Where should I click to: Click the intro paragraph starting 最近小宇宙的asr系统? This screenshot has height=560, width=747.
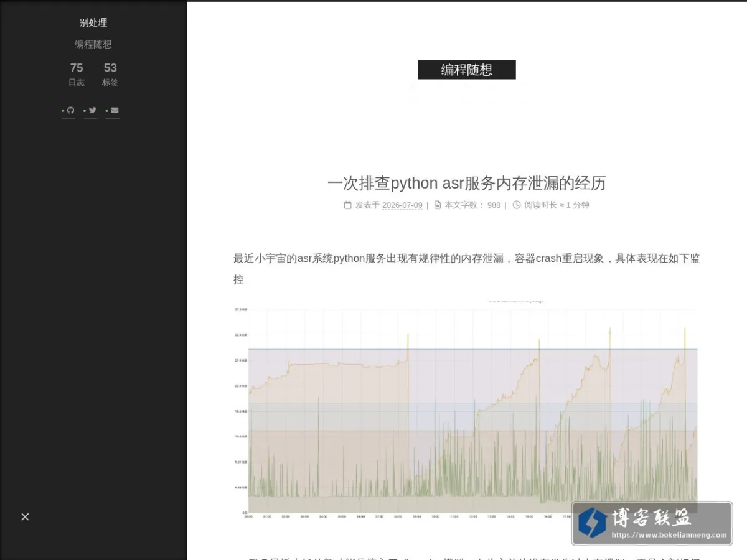tap(467, 269)
